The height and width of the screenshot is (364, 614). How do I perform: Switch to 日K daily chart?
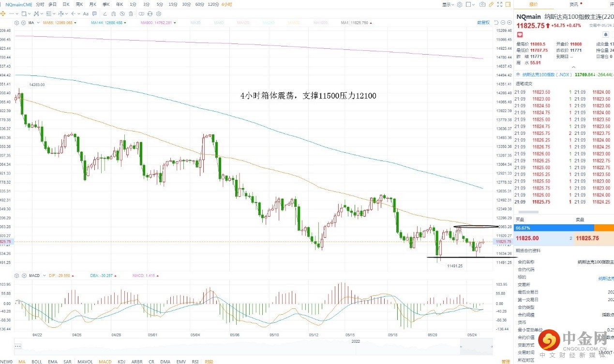click(66, 4)
